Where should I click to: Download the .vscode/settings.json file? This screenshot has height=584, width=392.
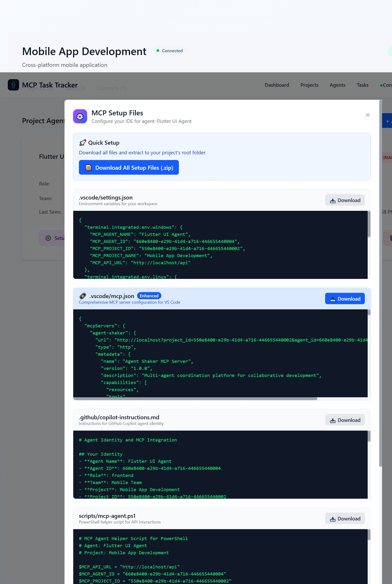pos(345,200)
